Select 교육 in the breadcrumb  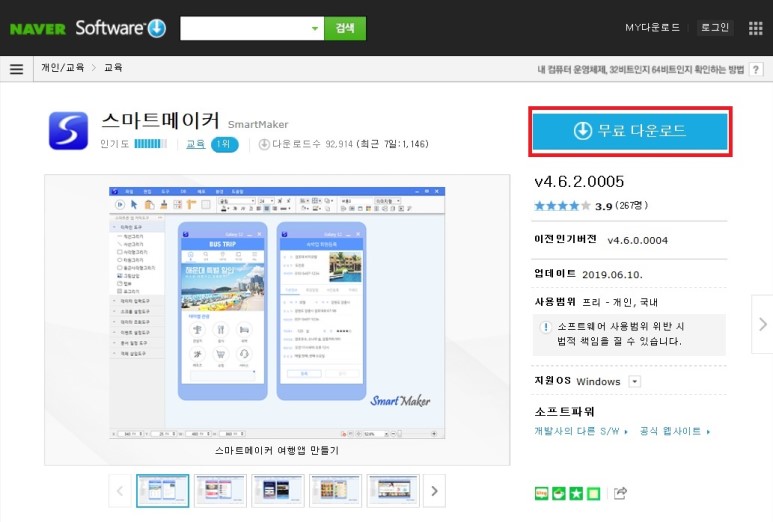(113, 68)
